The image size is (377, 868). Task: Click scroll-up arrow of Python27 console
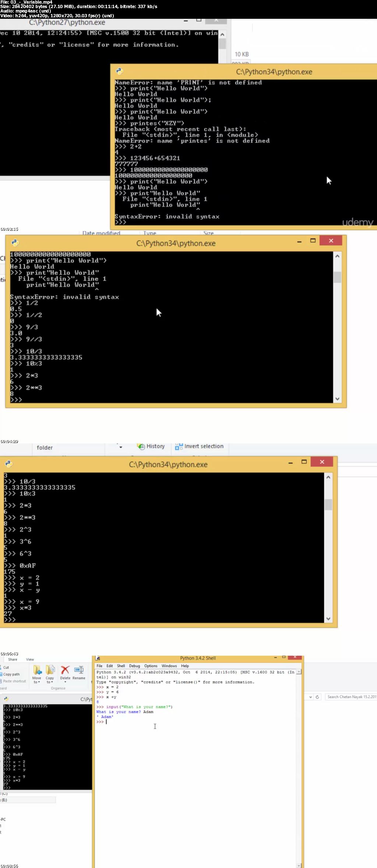point(222,34)
